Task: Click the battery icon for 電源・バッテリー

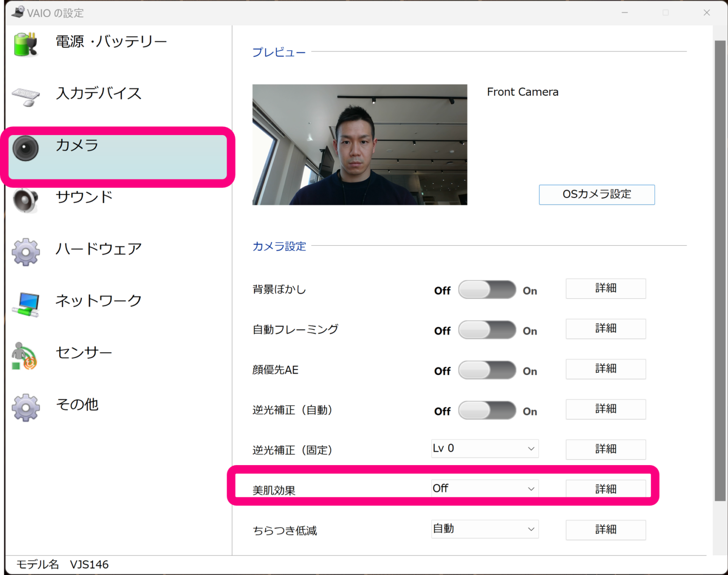Action: (26, 45)
